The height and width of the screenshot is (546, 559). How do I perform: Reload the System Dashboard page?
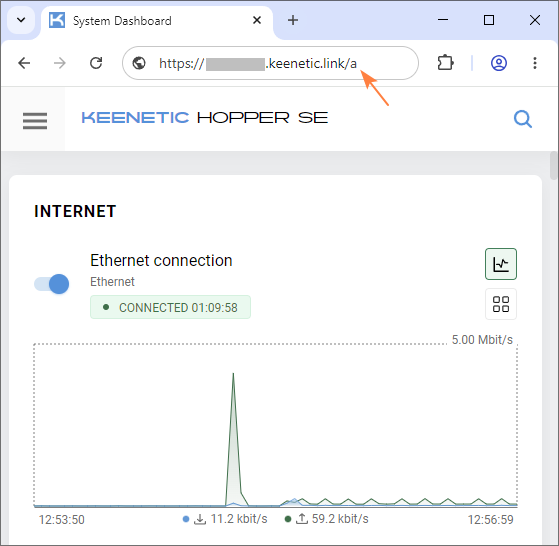(96, 63)
